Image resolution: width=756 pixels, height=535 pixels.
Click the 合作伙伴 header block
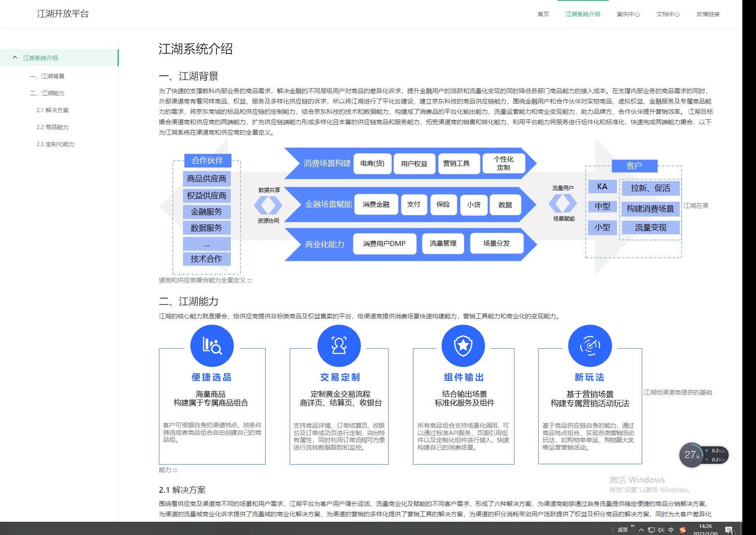point(208,161)
